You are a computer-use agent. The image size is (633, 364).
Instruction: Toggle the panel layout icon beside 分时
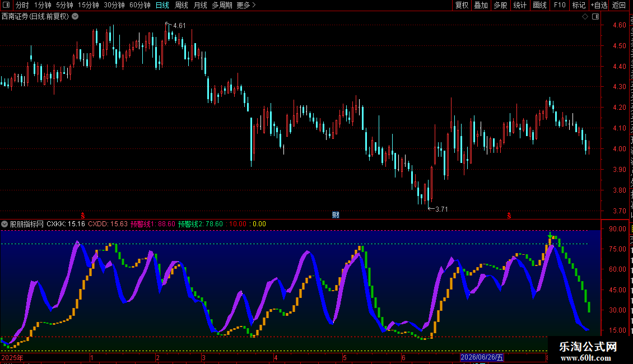6,5
